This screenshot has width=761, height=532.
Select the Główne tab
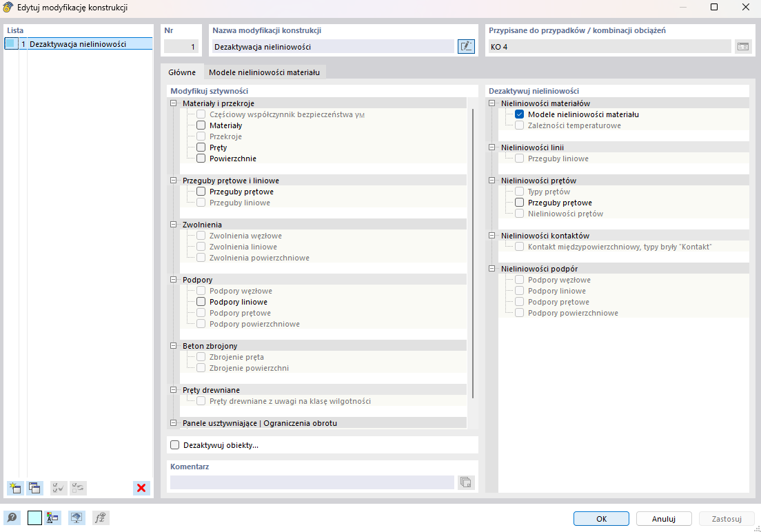click(182, 72)
